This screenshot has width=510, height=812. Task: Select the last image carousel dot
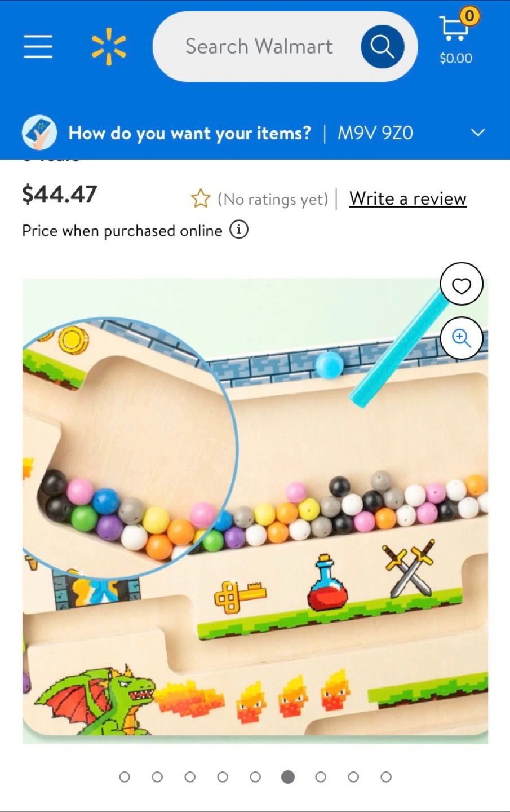point(386,777)
